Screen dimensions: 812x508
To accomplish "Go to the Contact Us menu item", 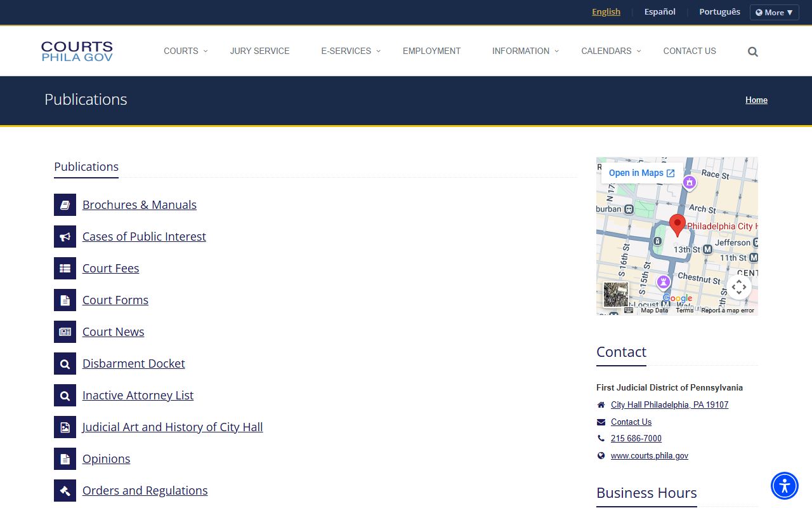I will coord(690,51).
